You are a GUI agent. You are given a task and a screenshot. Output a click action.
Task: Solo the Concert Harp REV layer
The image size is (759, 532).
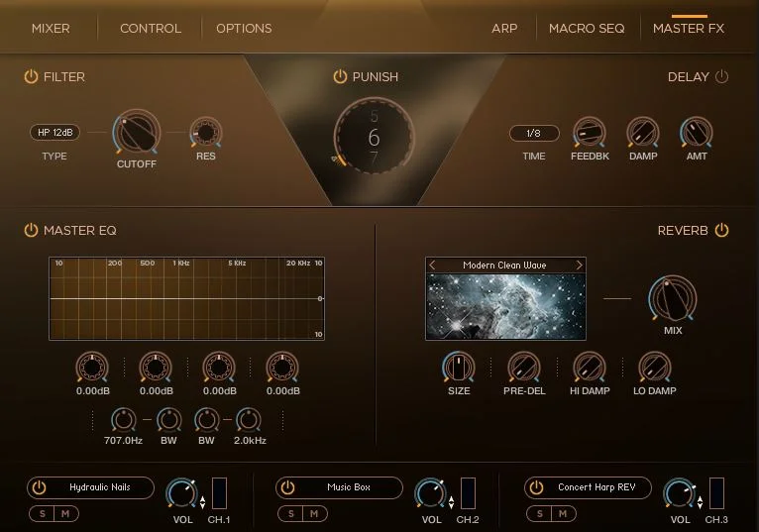[x=540, y=513]
